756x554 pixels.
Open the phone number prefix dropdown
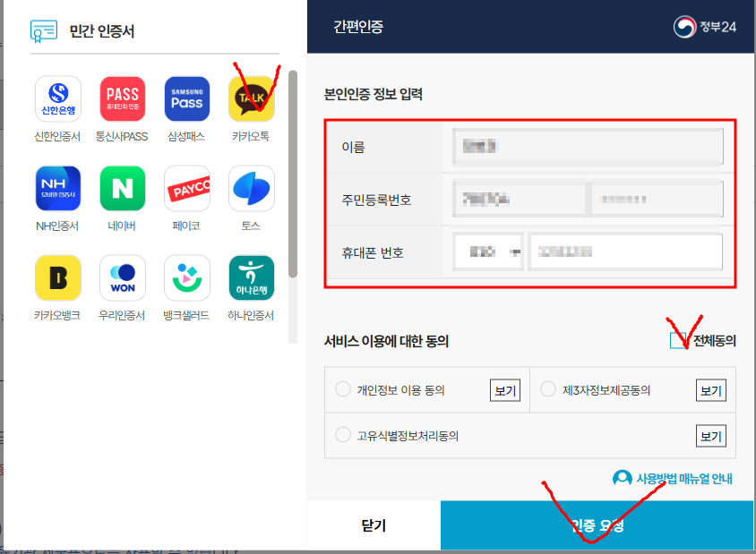(488, 252)
